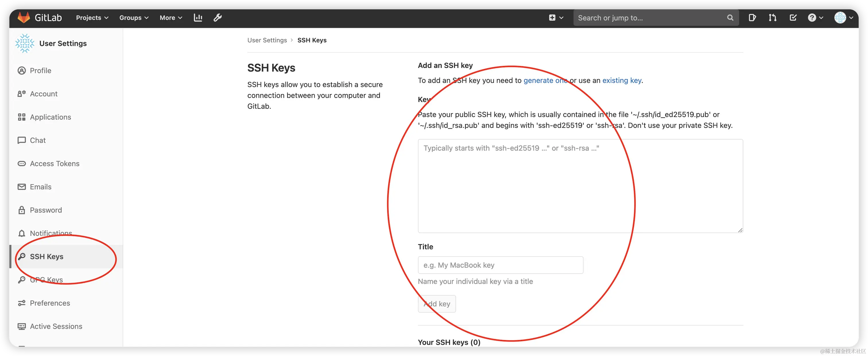Open the 'existing key' link
This screenshot has height=356, width=868.
pyautogui.click(x=622, y=81)
